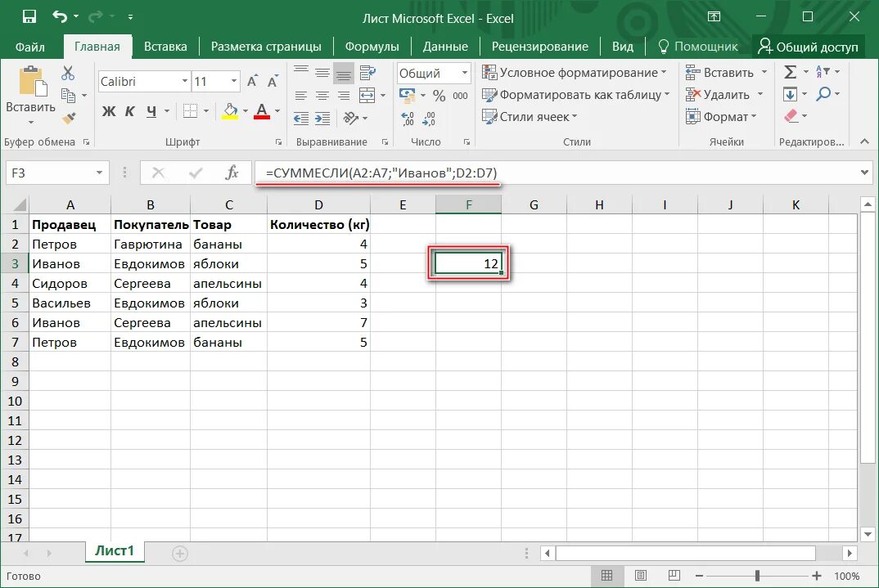The width and height of the screenshot is (879, 588).
Task: Open Форматировать как таблицу menu
Action: pos(575,95)
